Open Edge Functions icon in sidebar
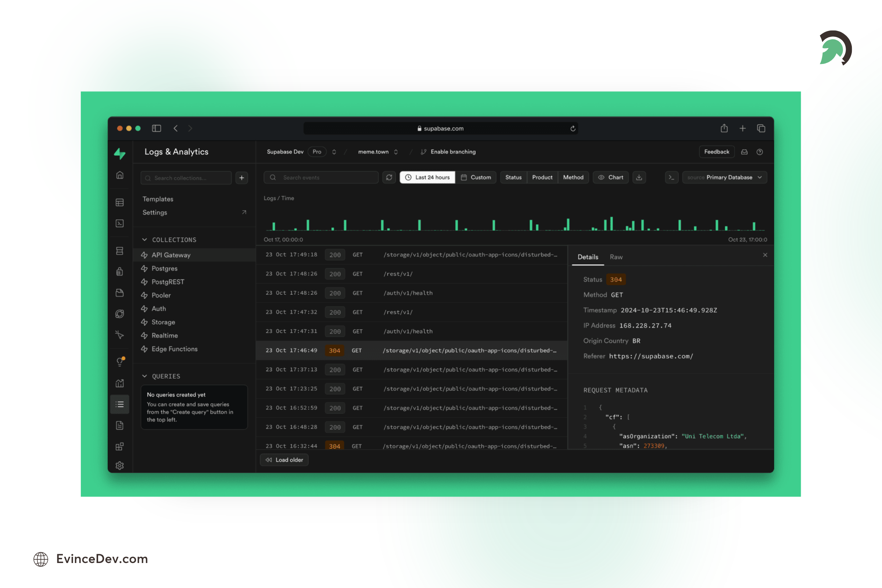Screen dimensions: 882x588 (x=120, y=314)
